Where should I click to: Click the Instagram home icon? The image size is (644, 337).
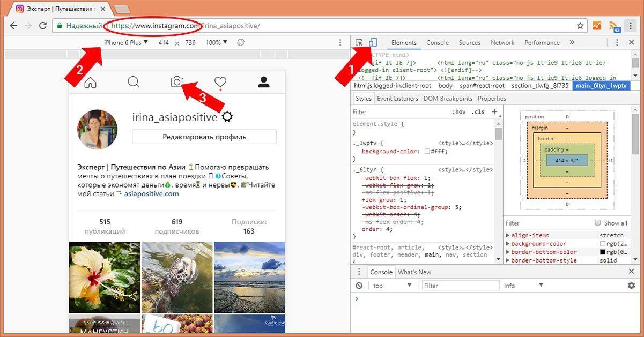pyautogui.click(x=91, y=82)
